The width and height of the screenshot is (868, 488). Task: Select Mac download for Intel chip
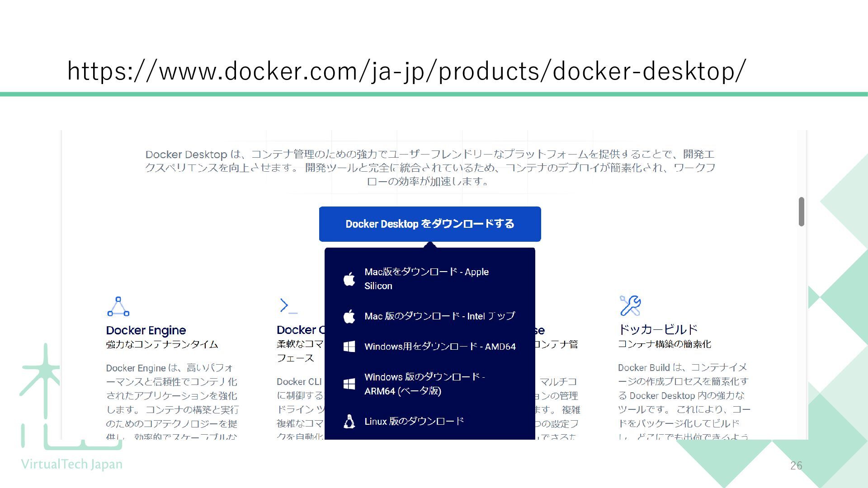point(439,316)
